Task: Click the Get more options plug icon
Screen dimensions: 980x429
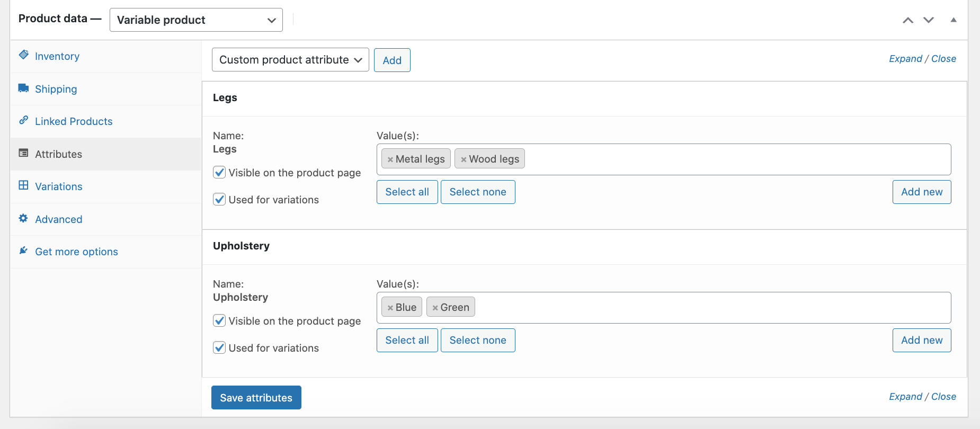Action: [23, 251]
